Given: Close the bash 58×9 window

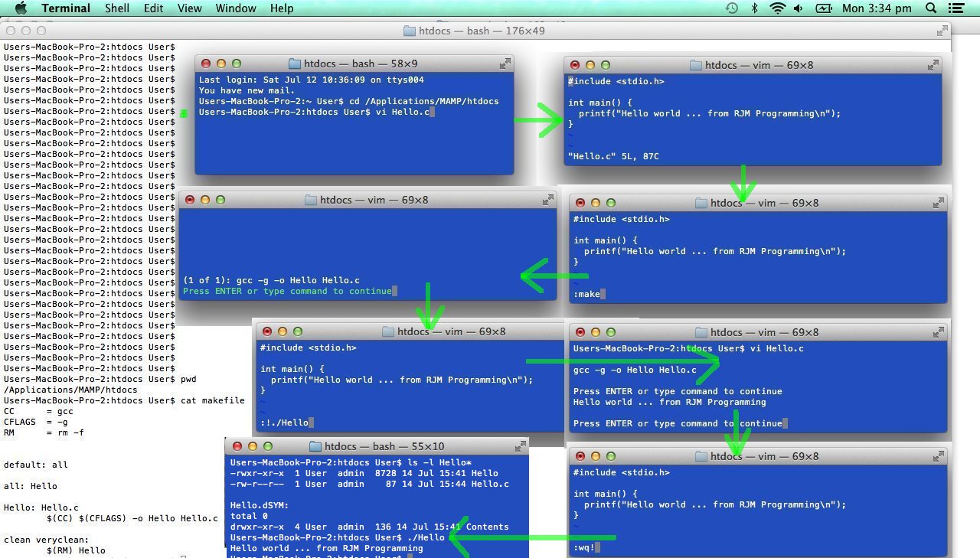Looking at the screenshot, I should coord(206,64).
